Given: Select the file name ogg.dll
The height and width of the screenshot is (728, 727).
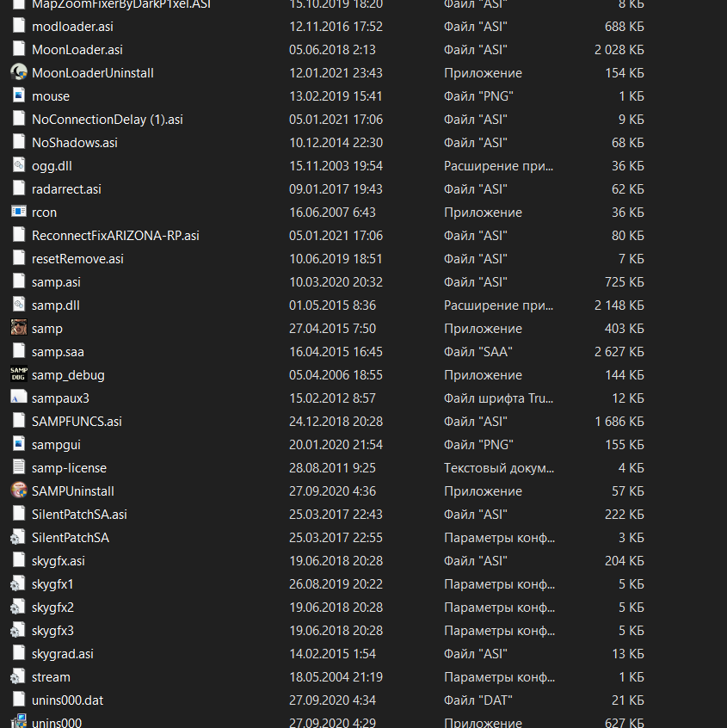Looking at the screenshot, I should tap(52, 166).
